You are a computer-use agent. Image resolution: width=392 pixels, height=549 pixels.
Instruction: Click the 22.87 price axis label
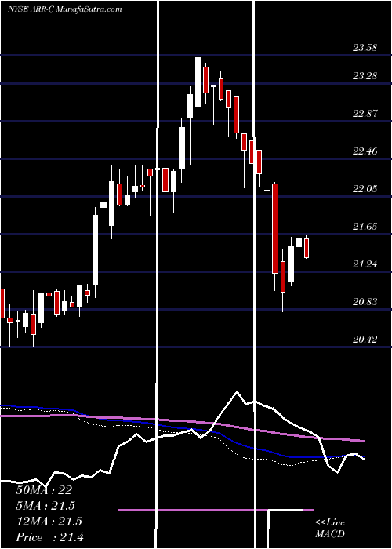tap(365, 113)
